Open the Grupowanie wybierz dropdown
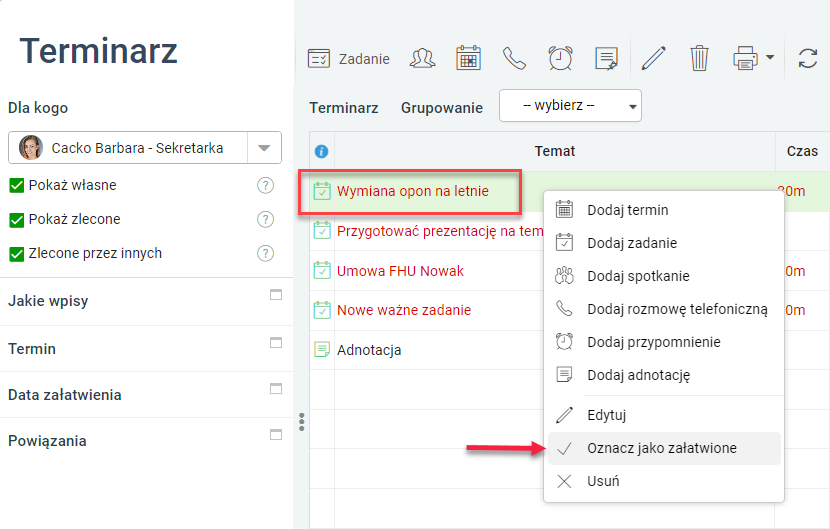Image resolution: width=830 pixels, height=529 pixels. [570, 106]
